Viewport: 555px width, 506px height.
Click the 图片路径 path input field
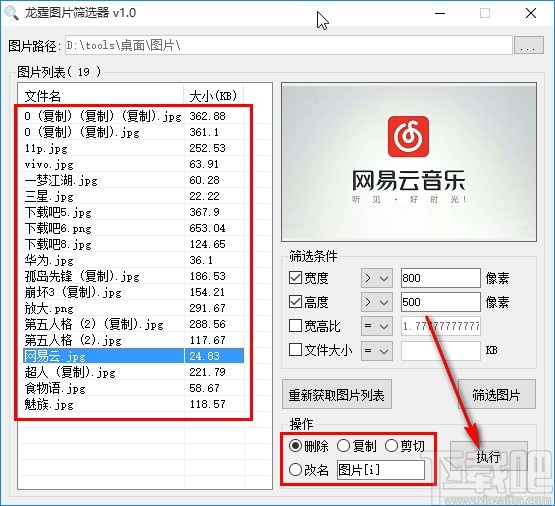[x=288, y=45]
